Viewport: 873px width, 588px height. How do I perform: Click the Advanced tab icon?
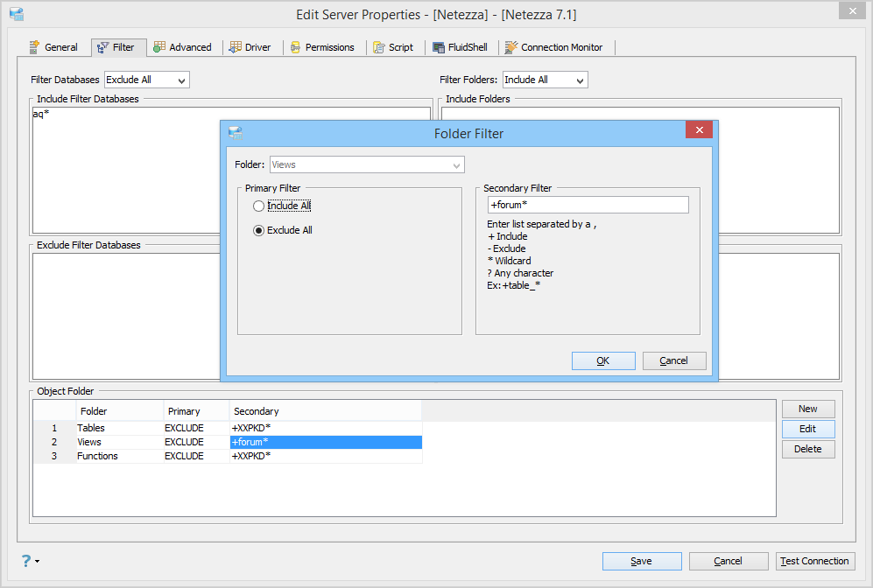(x=159, y=47)
